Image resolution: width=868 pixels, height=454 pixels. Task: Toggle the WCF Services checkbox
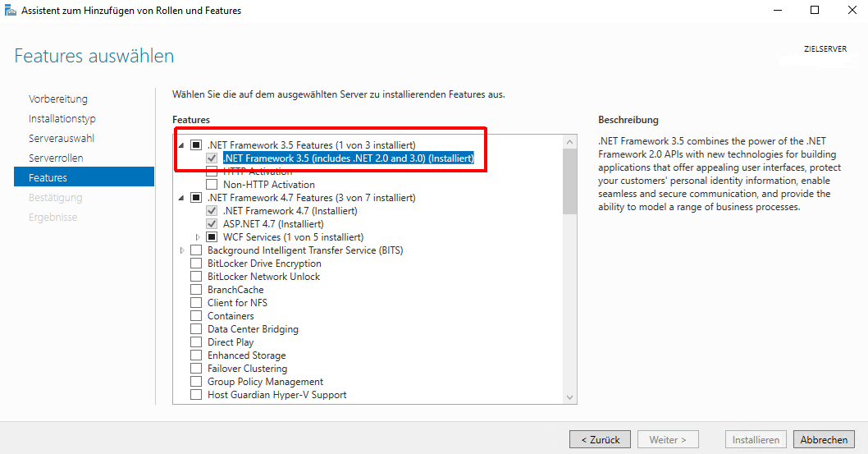212,237
